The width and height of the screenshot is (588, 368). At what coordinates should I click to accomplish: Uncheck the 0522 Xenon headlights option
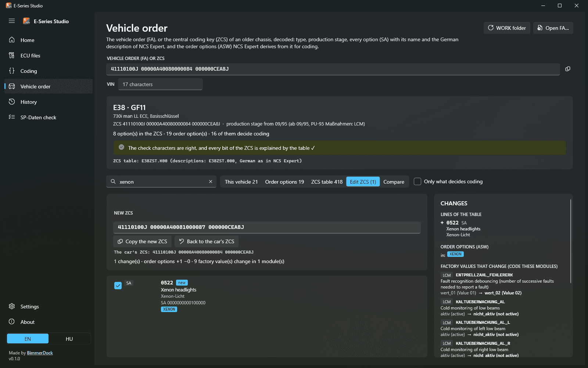[118, 285]
